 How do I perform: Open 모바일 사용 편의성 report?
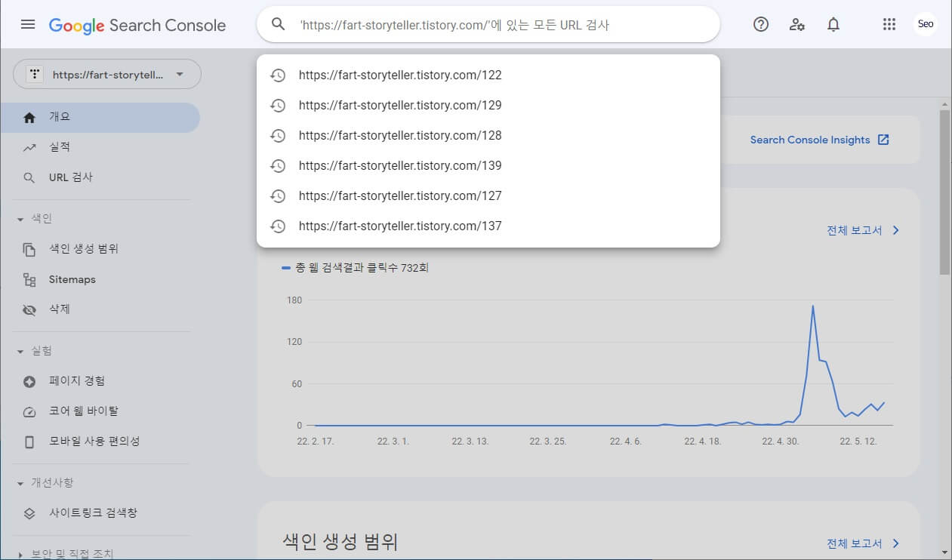click(x=100, y=442)
